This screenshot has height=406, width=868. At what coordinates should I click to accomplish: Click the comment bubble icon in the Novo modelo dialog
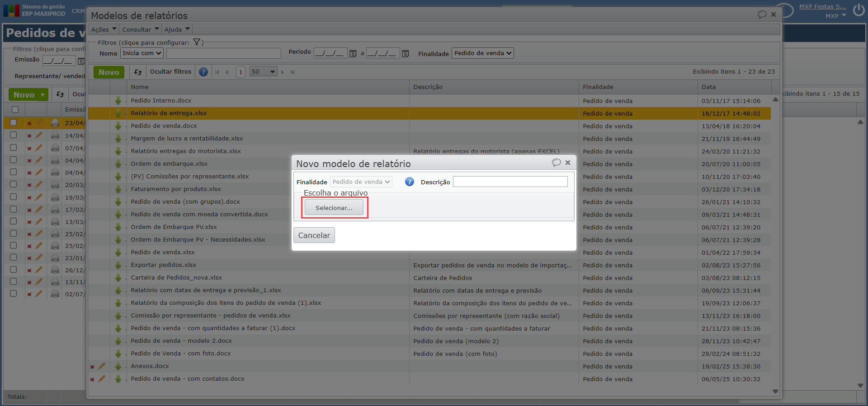[556, 163]
